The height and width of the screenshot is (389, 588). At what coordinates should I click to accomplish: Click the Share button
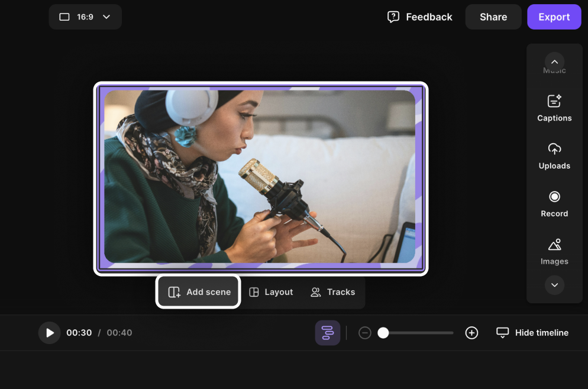(x=493, y=17)
